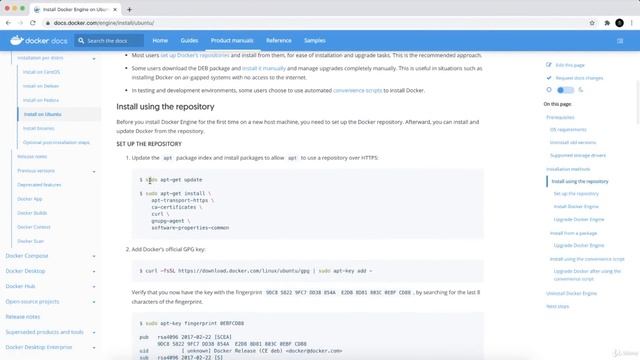The height and width of the screenshot is (360, 640).
Task: Open the Chrome profile avatar
Action: coord(619,23)
